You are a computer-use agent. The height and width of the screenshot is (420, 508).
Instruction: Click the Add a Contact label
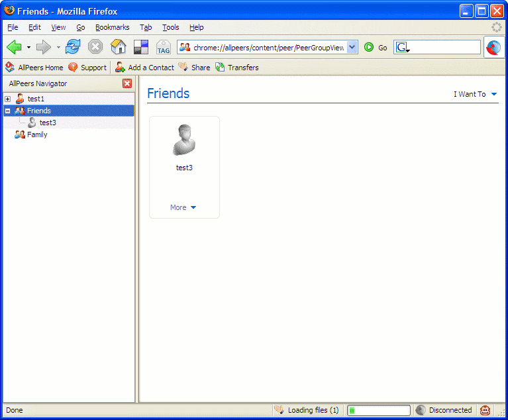coord(151,68)
